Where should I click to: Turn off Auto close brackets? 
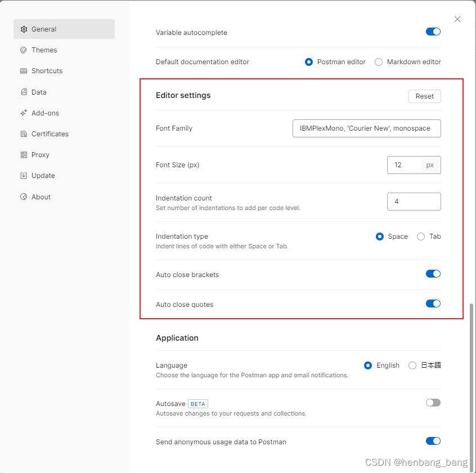(433, 274)
